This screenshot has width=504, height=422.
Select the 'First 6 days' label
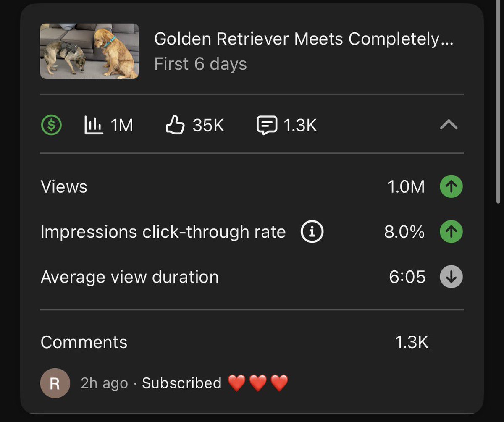[200, 64]
